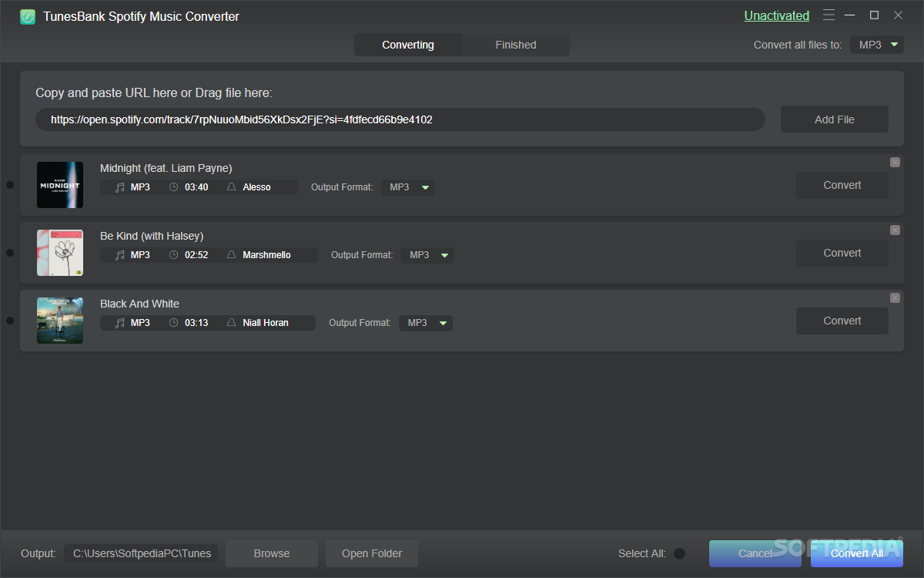
Task: Click duration value '03:13'
Action: click(196, 323)
